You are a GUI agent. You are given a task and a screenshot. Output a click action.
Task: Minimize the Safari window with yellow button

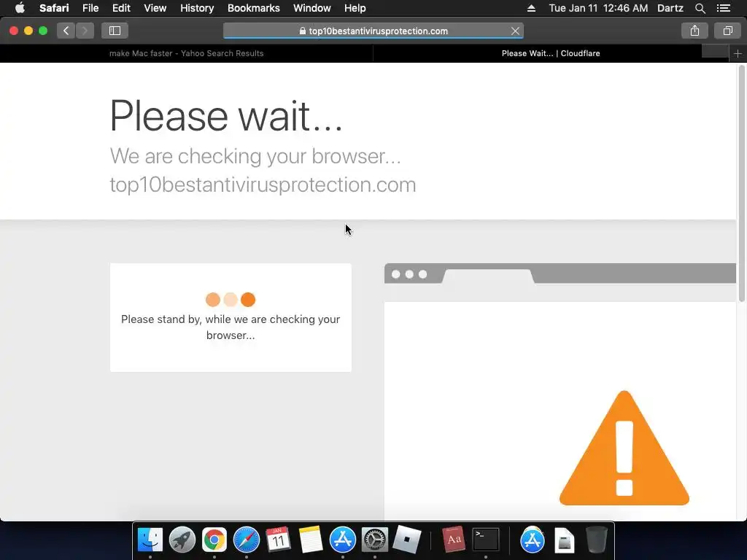28,31
